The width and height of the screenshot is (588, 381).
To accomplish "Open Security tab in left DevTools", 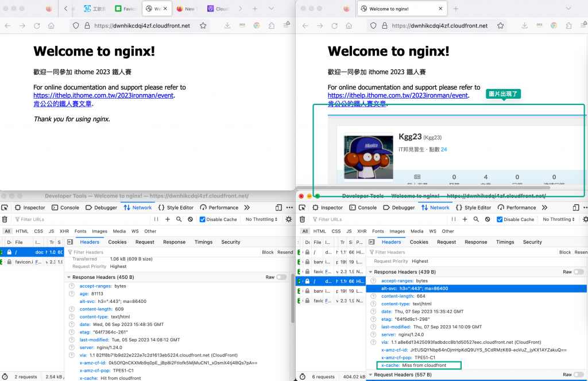I will (x=231, y=242).
